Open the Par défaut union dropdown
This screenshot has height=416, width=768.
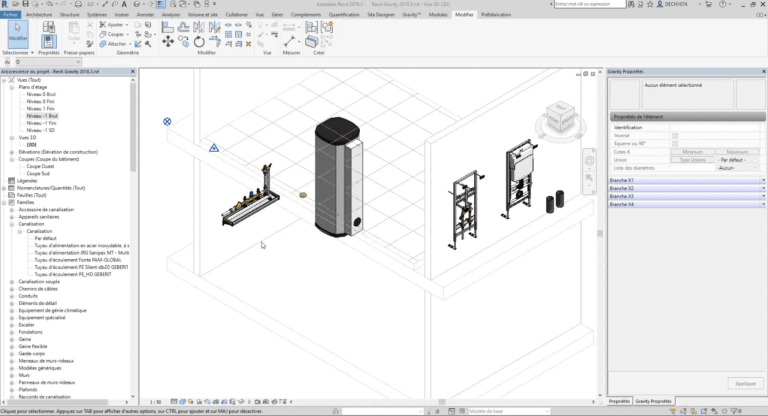[738, 159]
